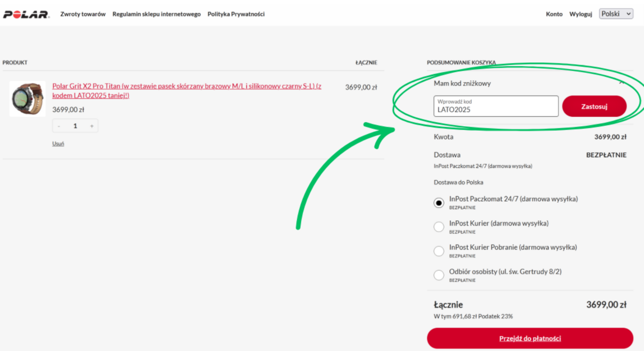Select InPost Kurier delivery option

click(x=439, y=227)
